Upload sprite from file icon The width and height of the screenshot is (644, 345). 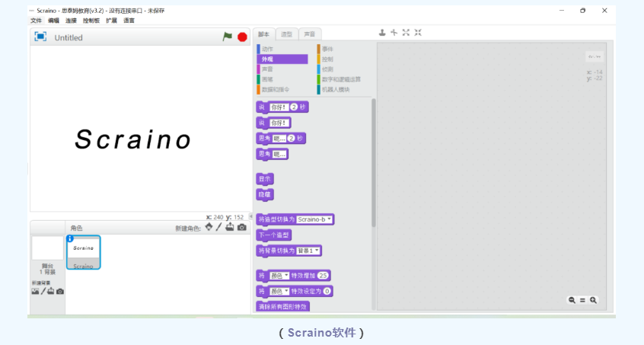(x=230, y=227)
